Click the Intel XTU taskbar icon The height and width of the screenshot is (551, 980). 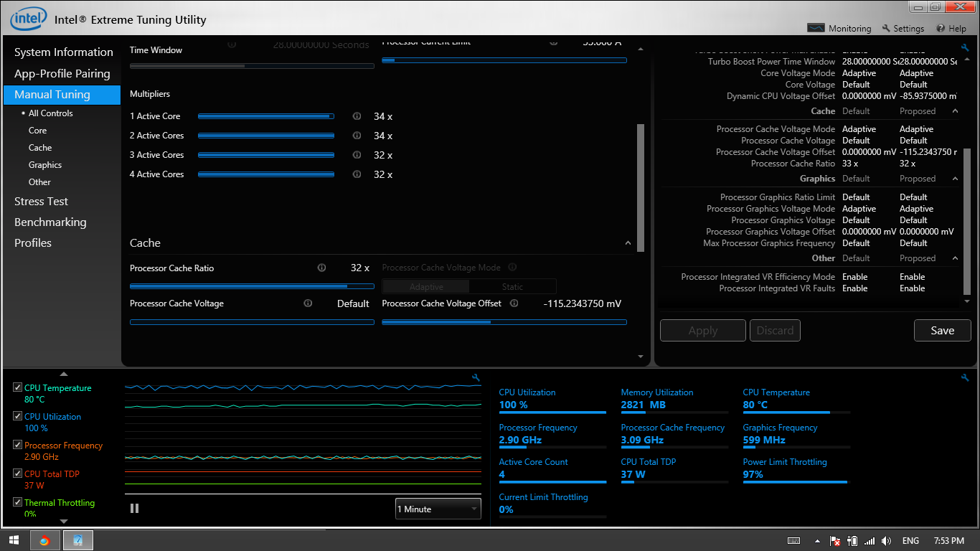[77, 540]
